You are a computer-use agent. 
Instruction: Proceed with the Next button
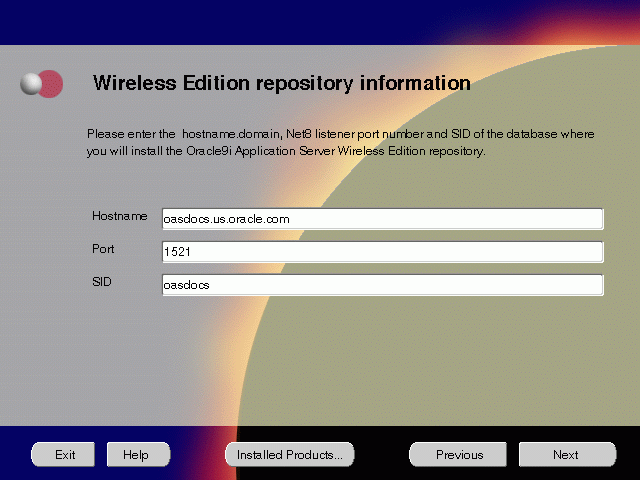click(567, 454)
